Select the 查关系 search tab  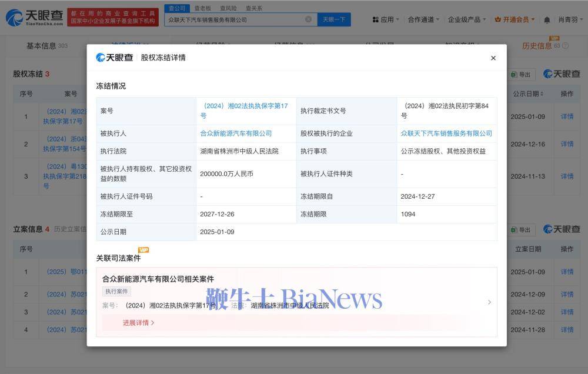pos(253,8)
